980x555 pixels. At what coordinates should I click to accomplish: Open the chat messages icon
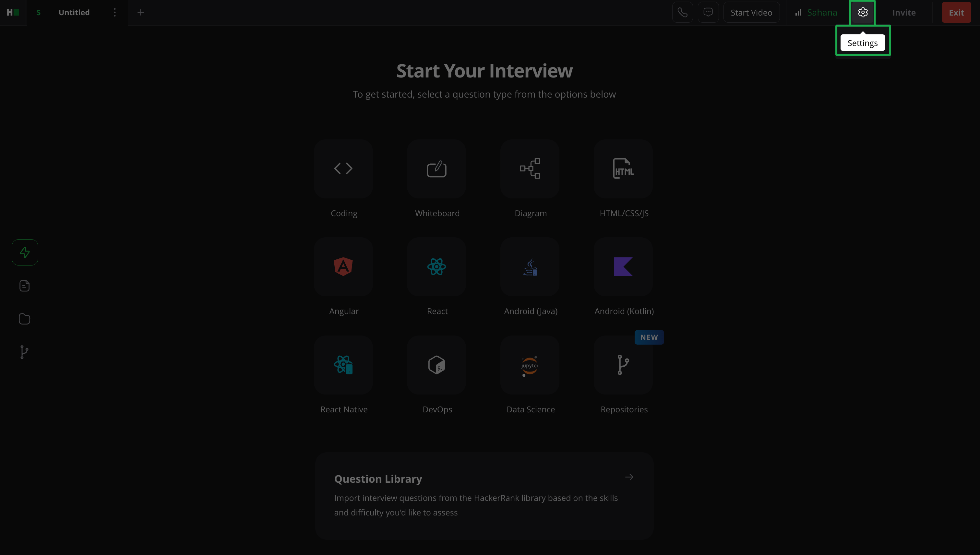[x=708, y=13]
